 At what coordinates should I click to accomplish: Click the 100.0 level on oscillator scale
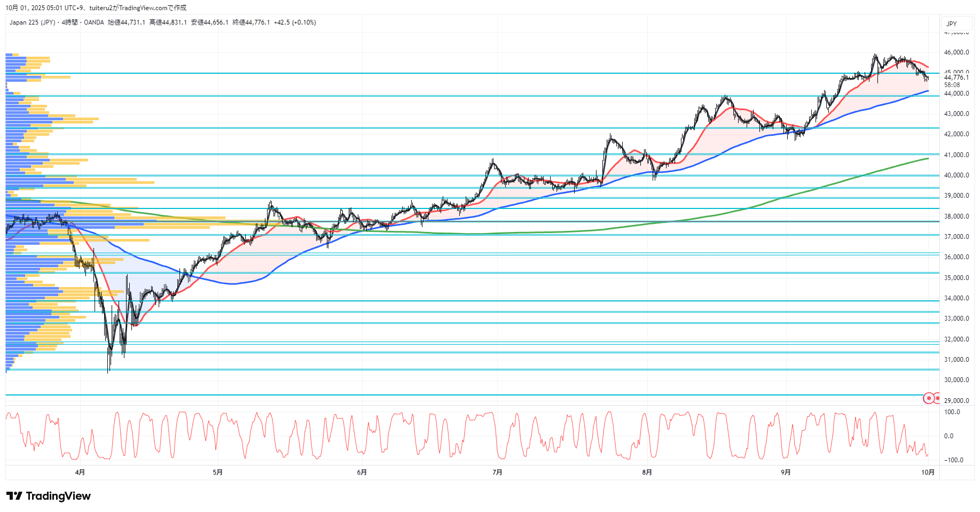pyautogui.click(x=952, y=412)
